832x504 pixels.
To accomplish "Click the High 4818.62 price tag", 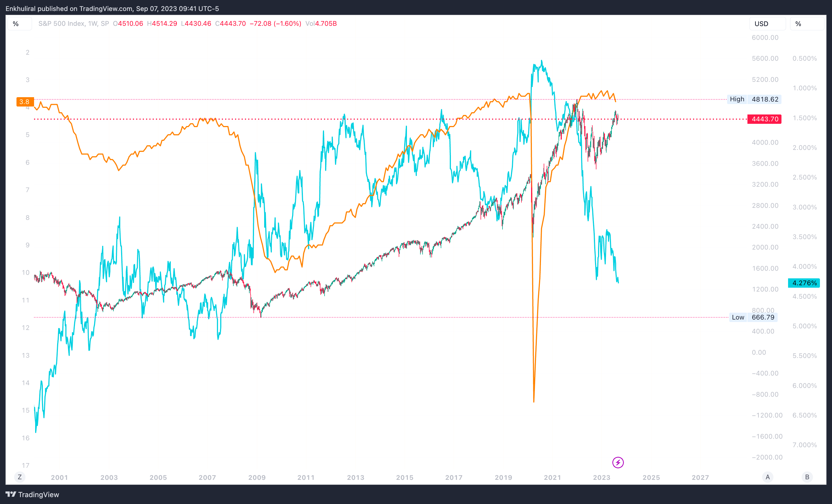I will [754, 99].
